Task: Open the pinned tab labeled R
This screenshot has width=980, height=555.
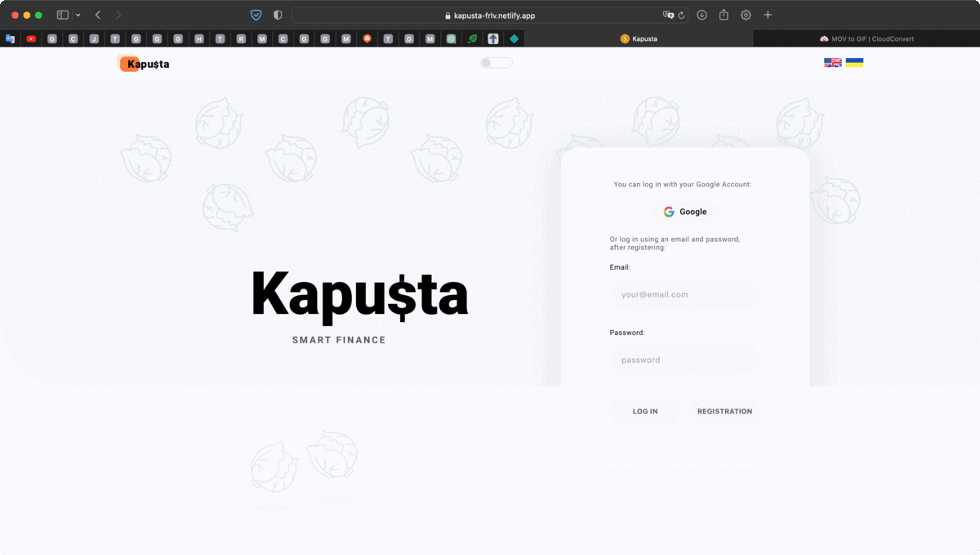Action: 241,38
